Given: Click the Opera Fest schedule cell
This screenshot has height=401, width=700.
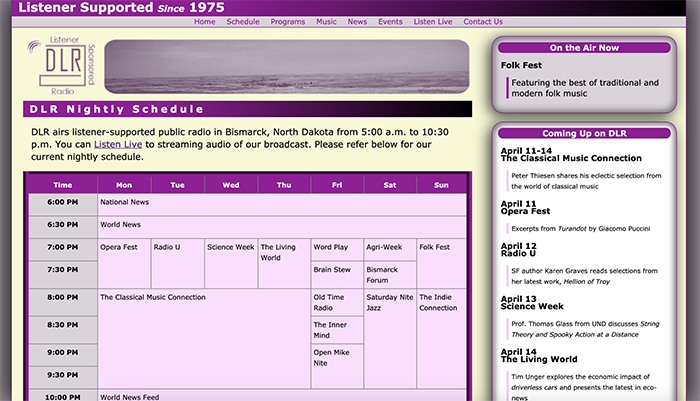Looking at the screenshot, I should [120, 247].
